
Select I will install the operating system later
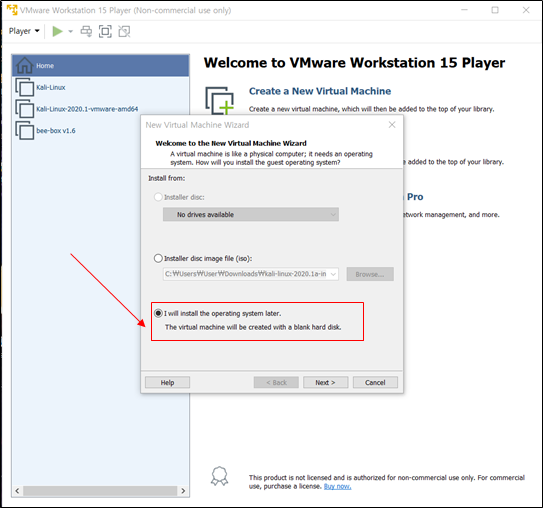tap(158, 313)
